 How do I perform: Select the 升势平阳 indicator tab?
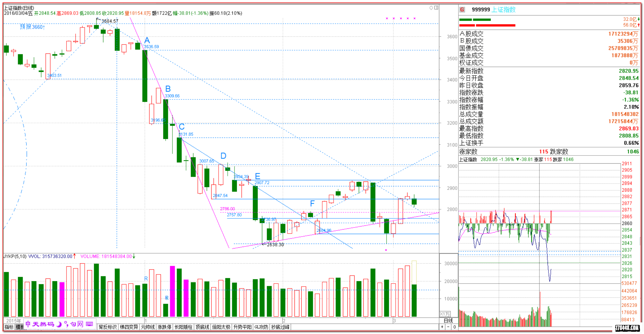point(242,327)
